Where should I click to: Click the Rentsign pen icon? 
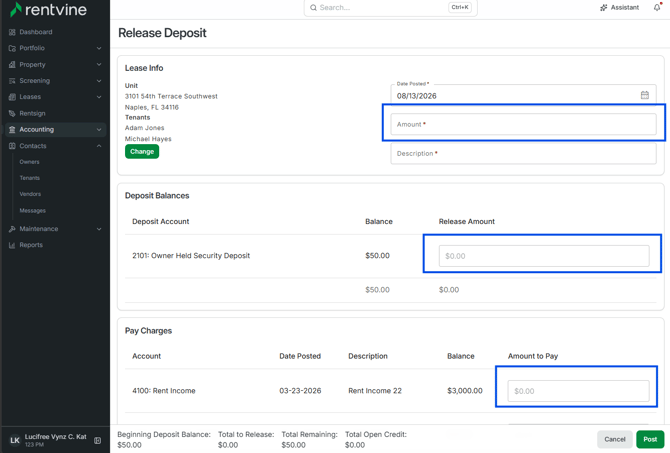point(12,113)
